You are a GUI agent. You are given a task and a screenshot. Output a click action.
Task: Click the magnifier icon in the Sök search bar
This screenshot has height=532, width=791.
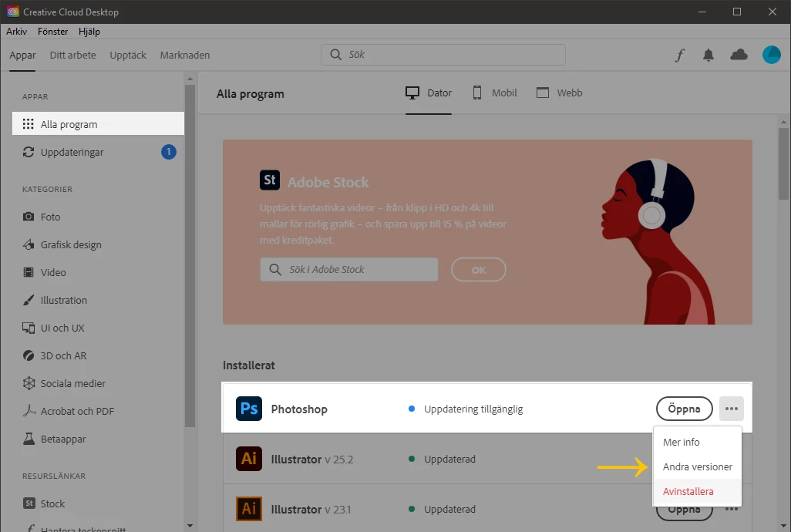click(335, 55)
